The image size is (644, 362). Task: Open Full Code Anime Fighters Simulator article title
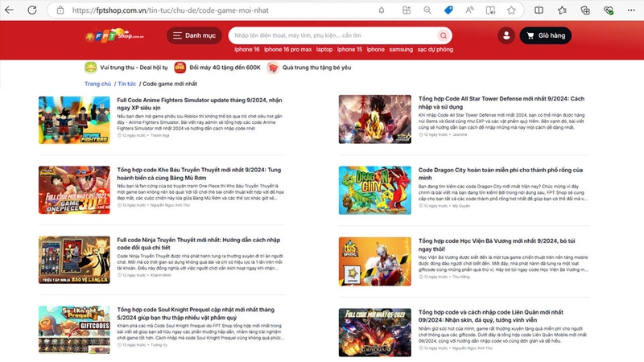coord(200,104)
